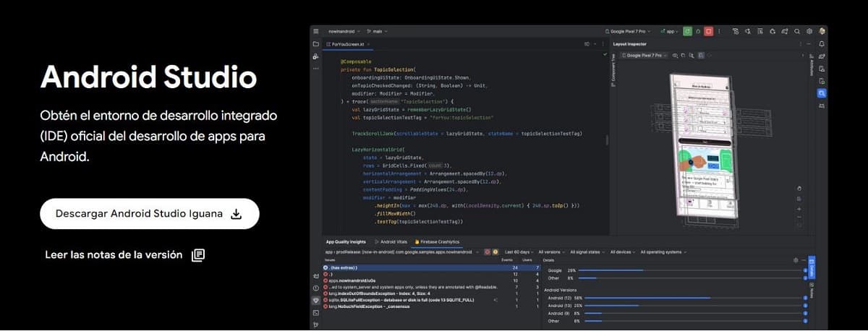Open the app run configuration dropdown
This screenshot has width=868, height=331.
pos(668,32)
